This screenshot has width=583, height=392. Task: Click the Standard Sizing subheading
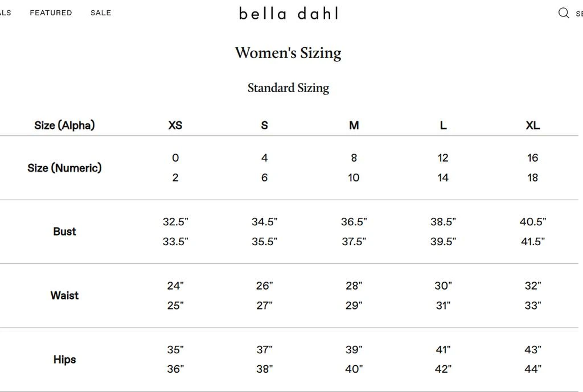(288, 88)
